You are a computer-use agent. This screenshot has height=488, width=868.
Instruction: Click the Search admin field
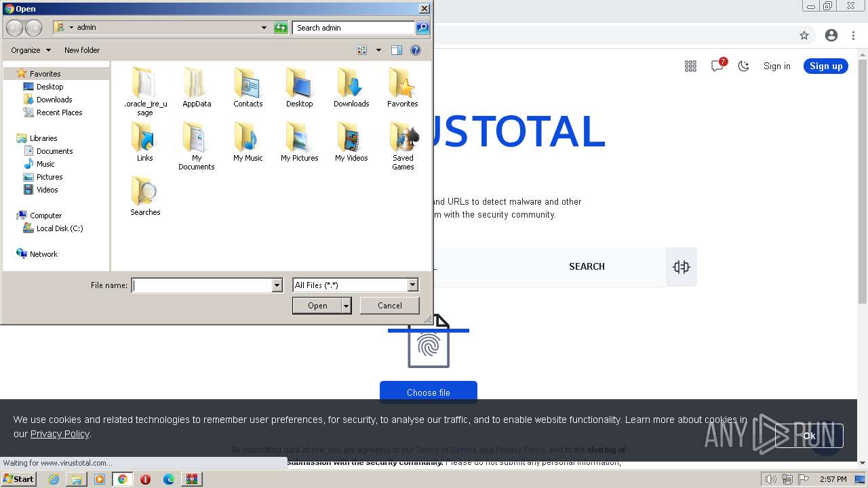(354, 28)
